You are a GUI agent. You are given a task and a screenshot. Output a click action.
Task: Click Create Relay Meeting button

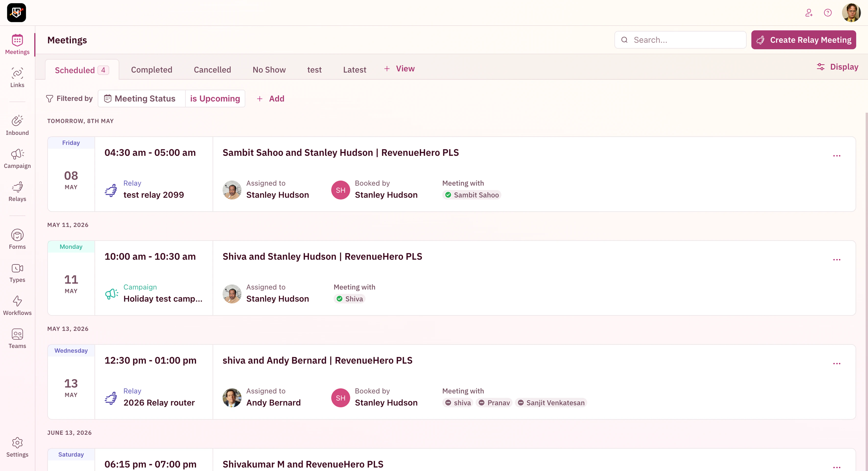point(803,40)
